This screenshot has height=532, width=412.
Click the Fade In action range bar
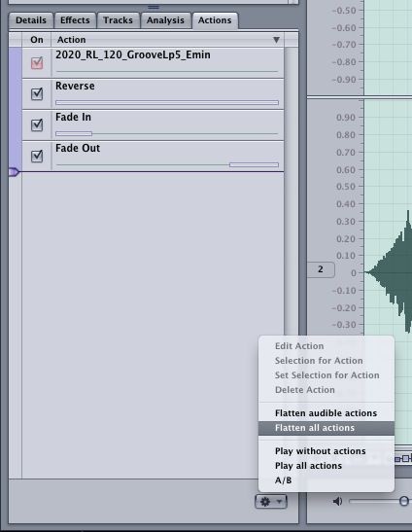[74, 133]
